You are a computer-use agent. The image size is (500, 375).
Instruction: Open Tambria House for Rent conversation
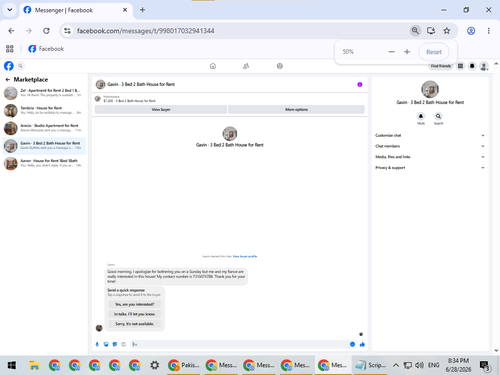click(44, 110)
